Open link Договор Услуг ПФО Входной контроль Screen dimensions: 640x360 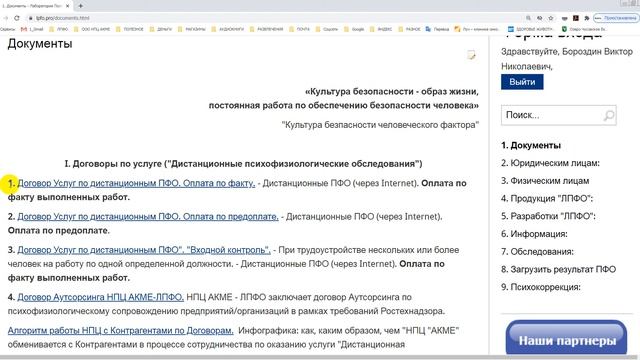(x=144, y=250)
